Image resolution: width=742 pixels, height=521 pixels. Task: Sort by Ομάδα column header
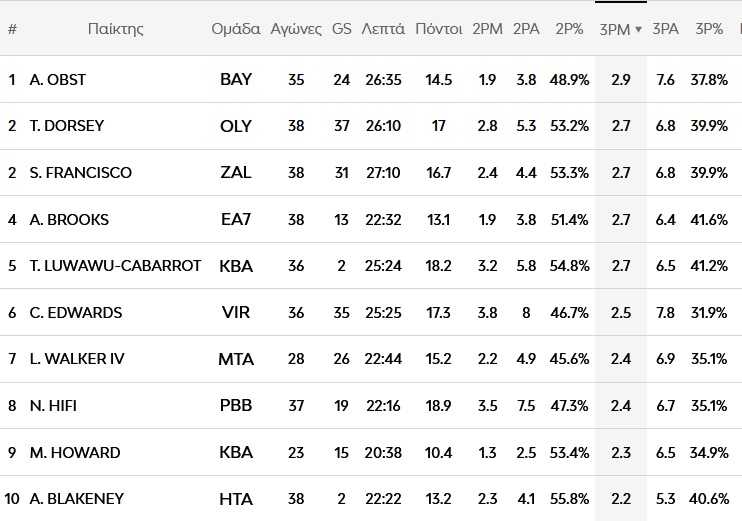coord(236,29)
